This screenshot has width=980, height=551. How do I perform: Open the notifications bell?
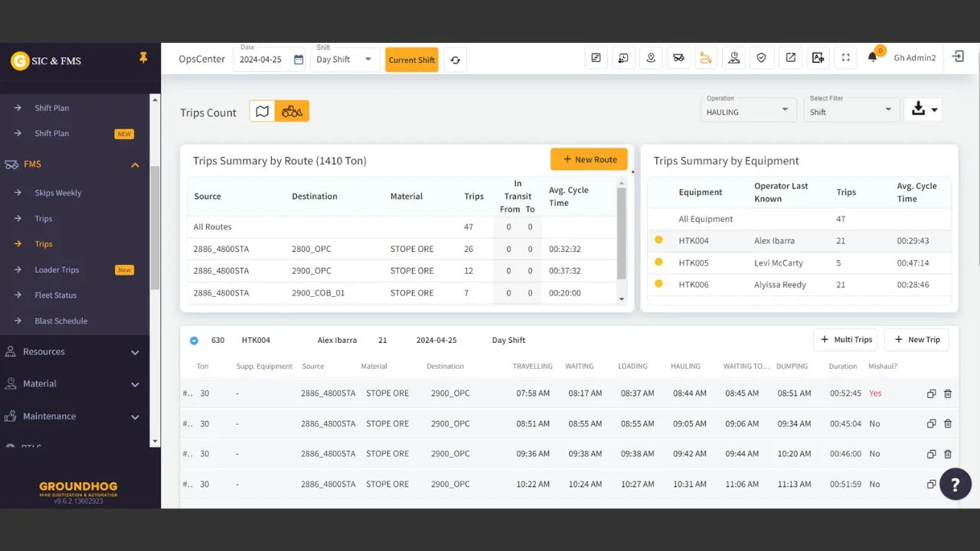pos(872,57)
